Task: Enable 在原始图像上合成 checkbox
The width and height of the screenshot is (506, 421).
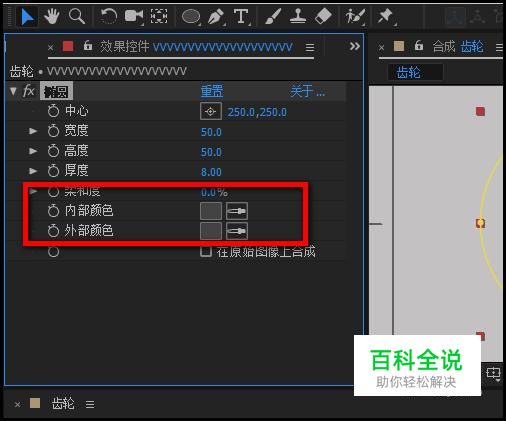Action: click(206, 251)
